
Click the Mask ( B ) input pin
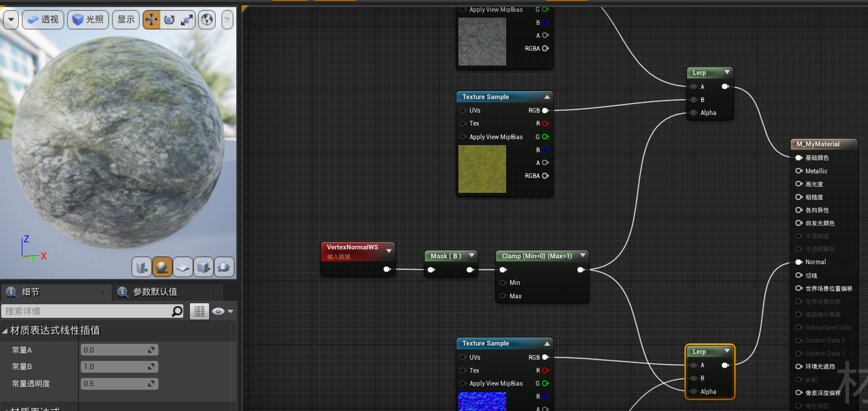point(431,270)
